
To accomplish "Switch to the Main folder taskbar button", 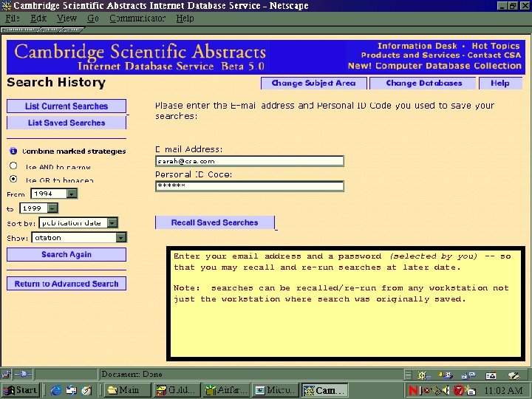I will 128,390.
